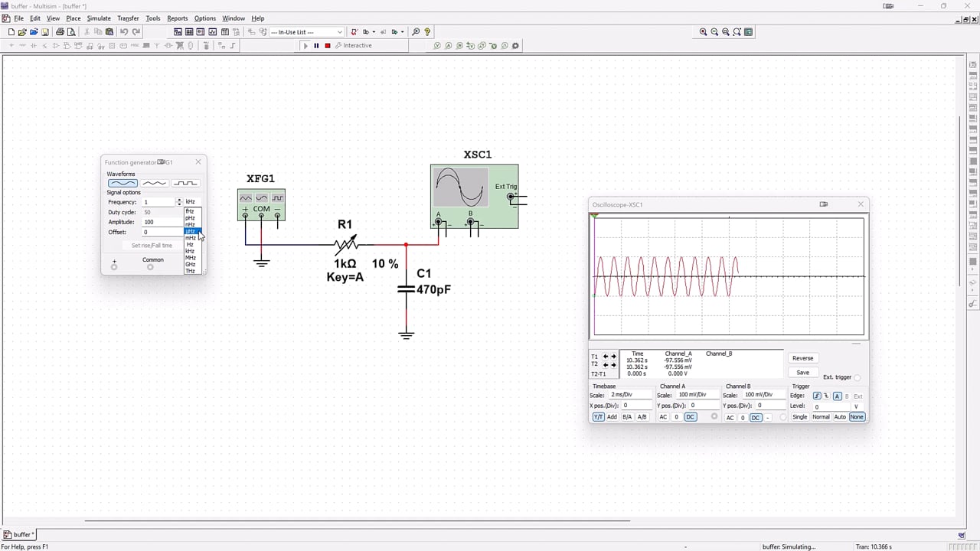Choose GHz from the frequency unit list

[191, 264]
